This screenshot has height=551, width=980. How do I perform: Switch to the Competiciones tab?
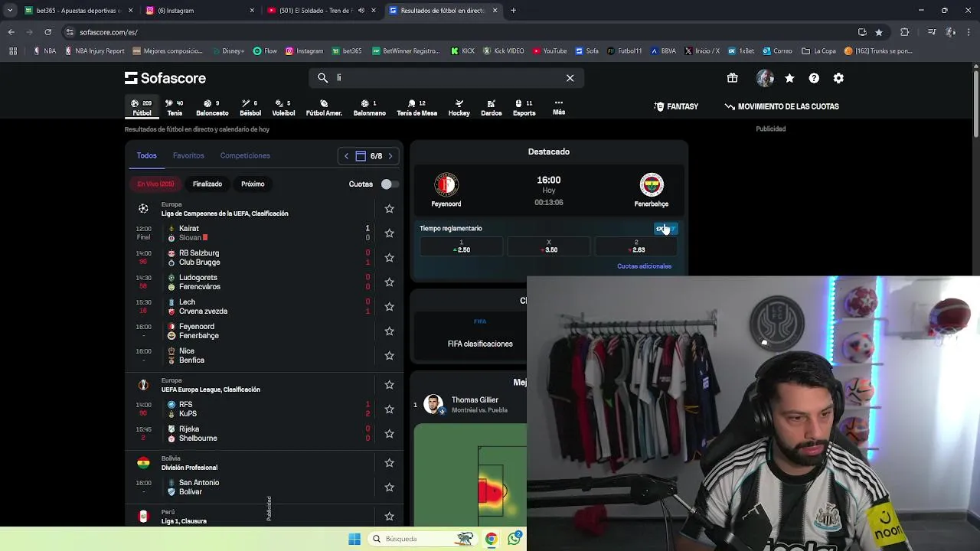click(x=245, y=155)
